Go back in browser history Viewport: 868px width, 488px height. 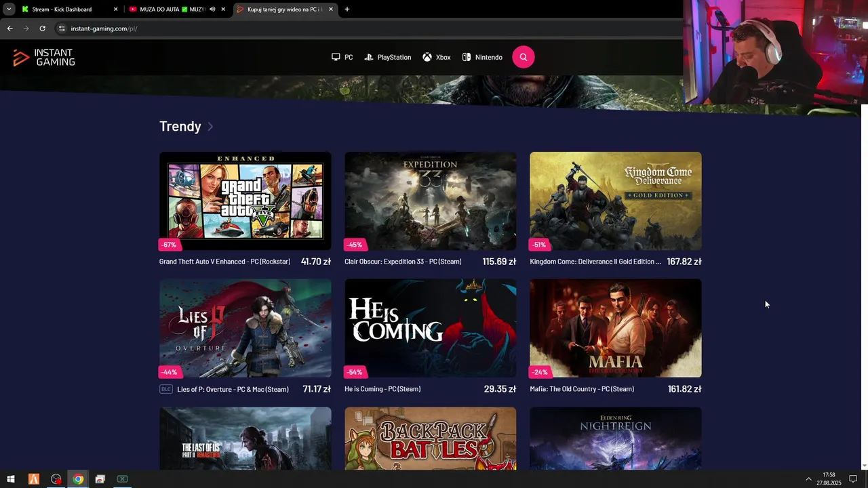coord(9,28)
